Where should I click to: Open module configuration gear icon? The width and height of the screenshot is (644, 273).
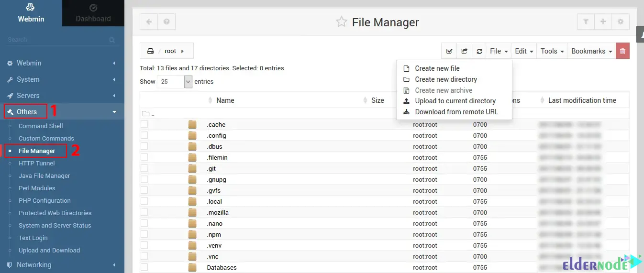pos(621,22)
